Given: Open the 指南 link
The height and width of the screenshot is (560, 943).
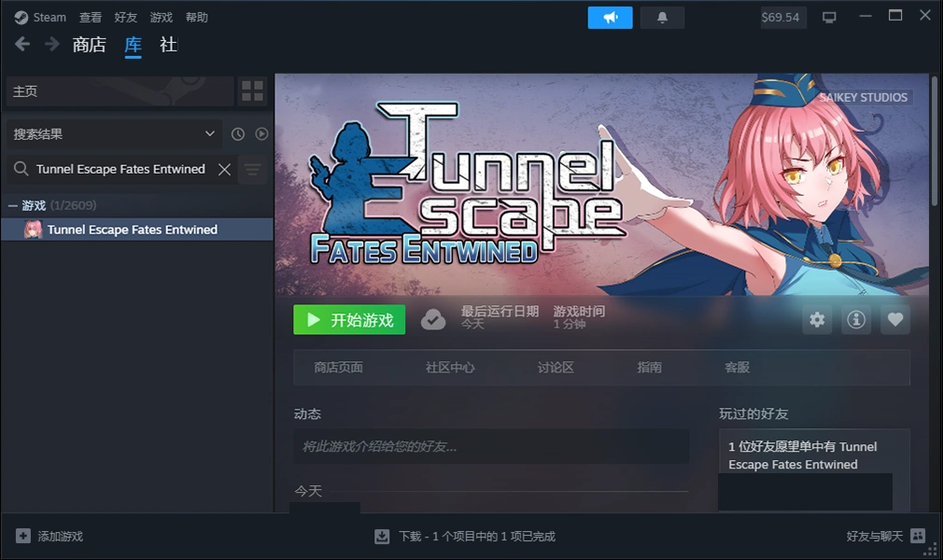Looking at the screenshot, I should 650,368.
